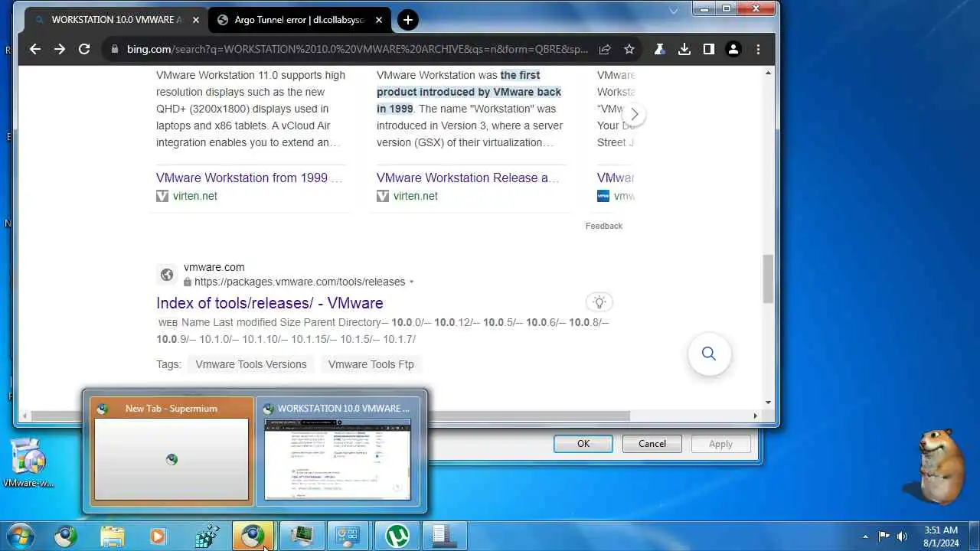This screenshot has height=551, width=980.
Task: Open the tab search chevron
Action: point(674,11)
